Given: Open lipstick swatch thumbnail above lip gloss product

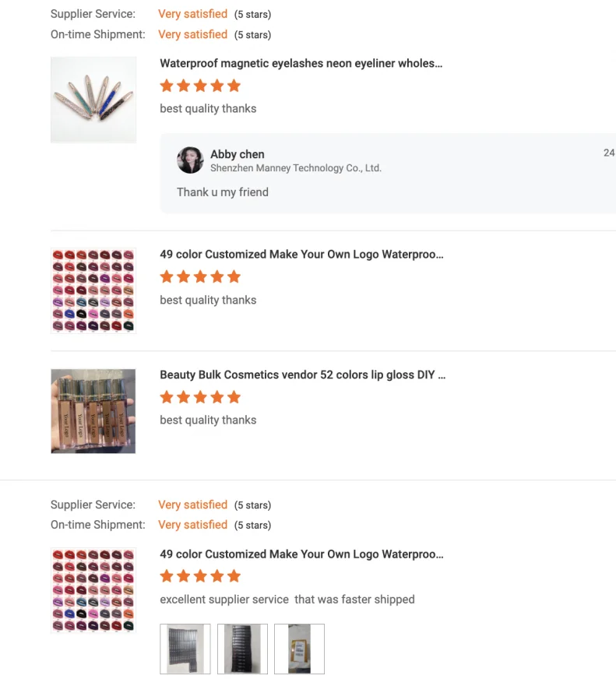Looking at the screenshot, I should pos(93,290).
